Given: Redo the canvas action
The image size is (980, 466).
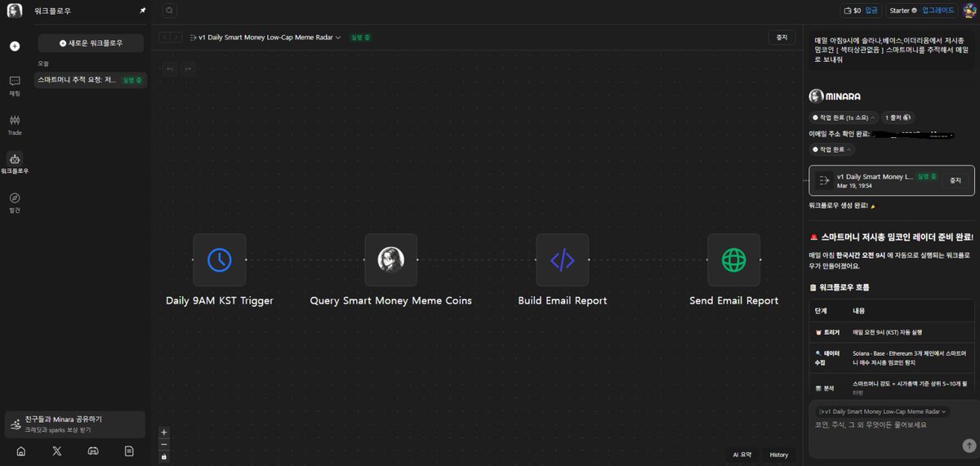Looking at the screenshot, I should 189,69.
